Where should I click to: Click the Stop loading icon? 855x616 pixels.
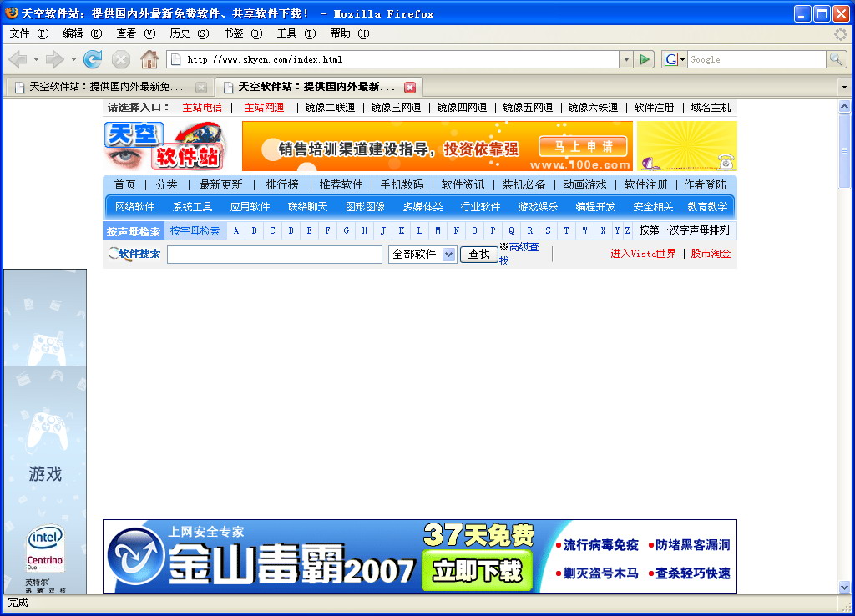tap(120, 59)
